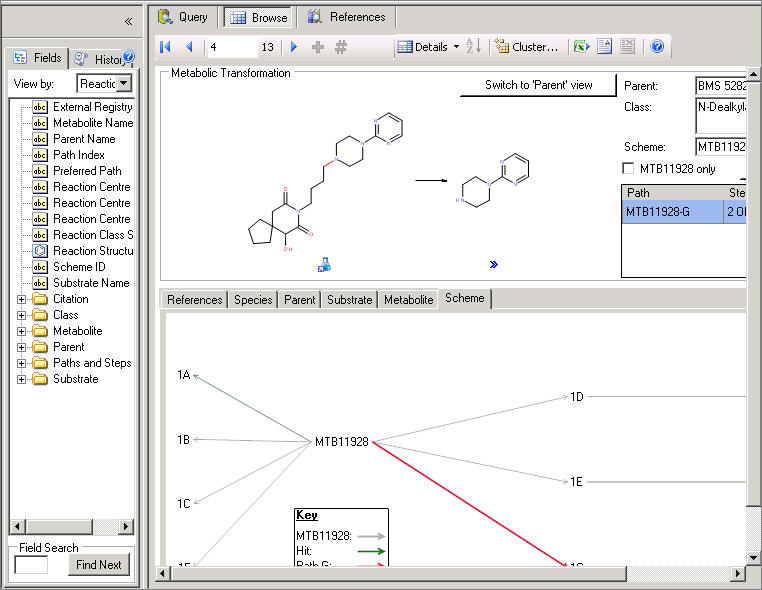This screenshot has width=762, height=590.
Task: Expand the Paths and Steps folder
Action: pos(22,363)
